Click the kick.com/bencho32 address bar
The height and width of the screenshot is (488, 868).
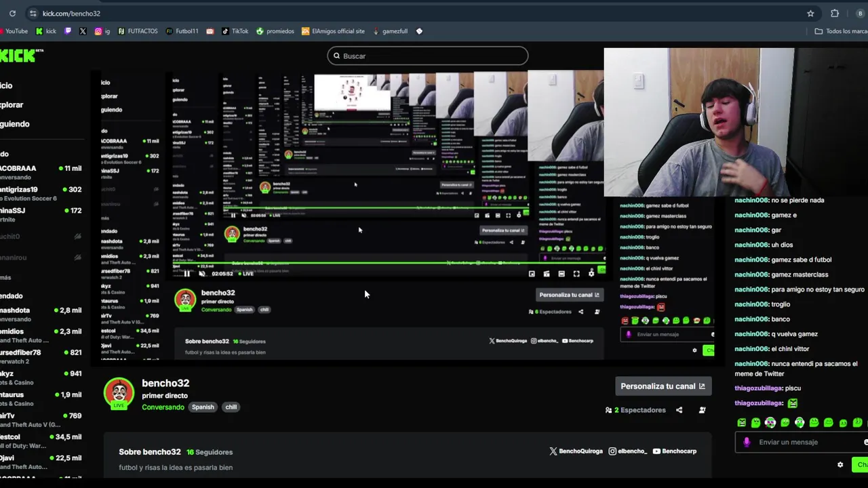point(420,14)
